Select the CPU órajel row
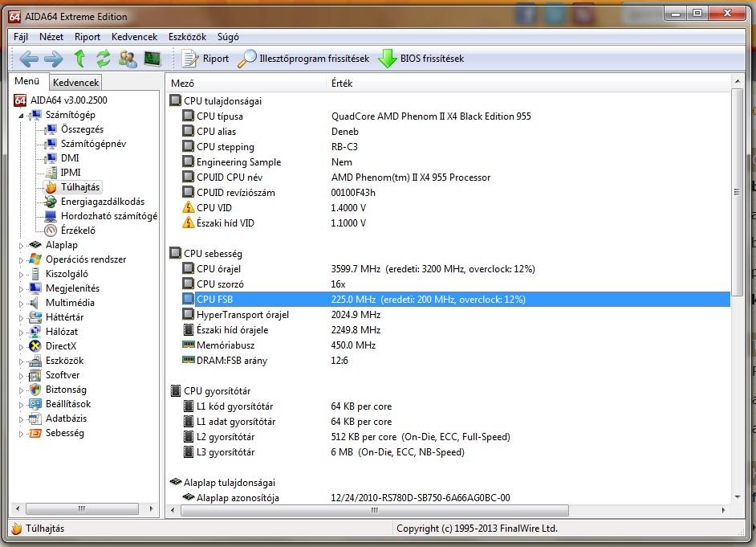Screen dimensions: 756x547 (x=456, y=268)
